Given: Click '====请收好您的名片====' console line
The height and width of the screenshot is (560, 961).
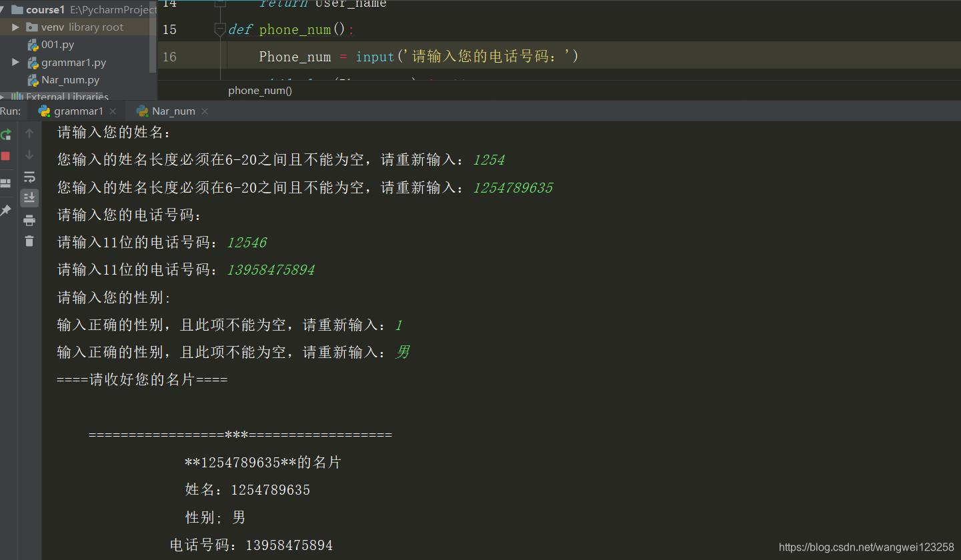Looking at the screenshot, I should pyautogui.click(x=142, y=380).
